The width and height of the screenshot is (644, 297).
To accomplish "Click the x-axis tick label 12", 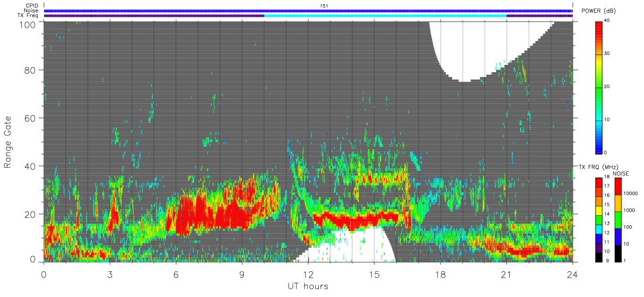I will pos(308,274).
